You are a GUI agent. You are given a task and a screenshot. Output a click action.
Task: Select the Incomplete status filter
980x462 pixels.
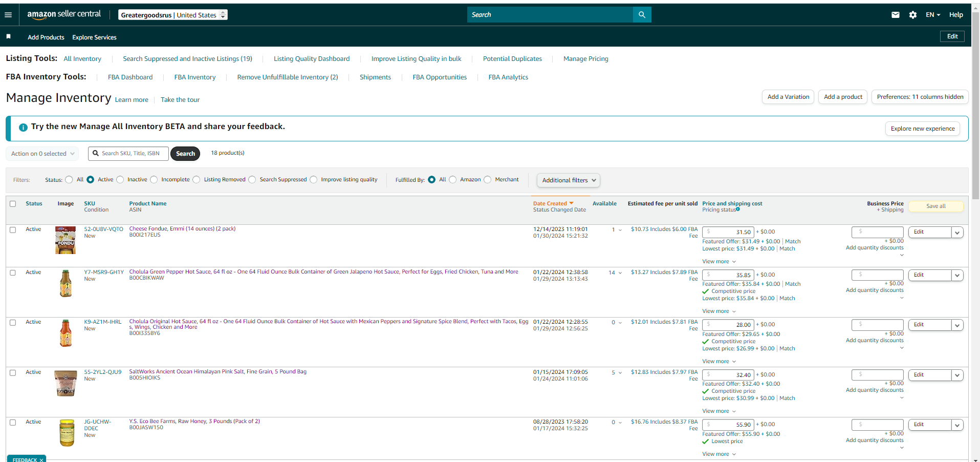pyautogui.click(x=154, y=180)
